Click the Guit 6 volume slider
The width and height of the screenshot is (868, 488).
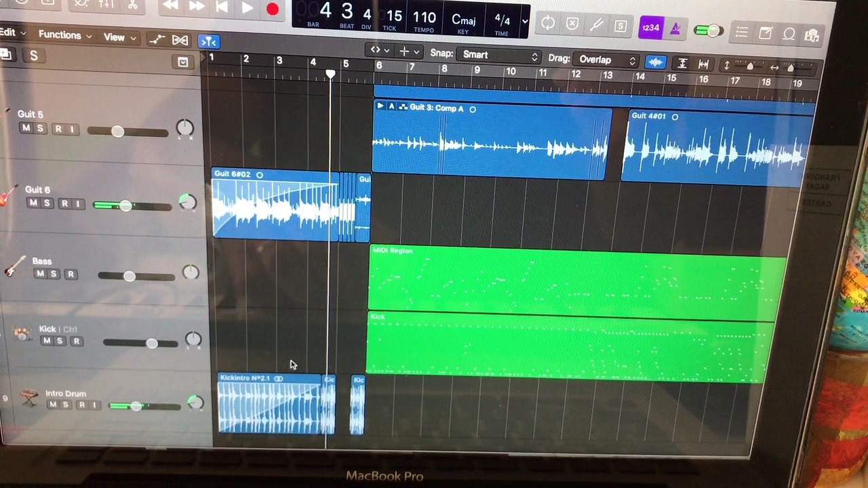point(132,205)
